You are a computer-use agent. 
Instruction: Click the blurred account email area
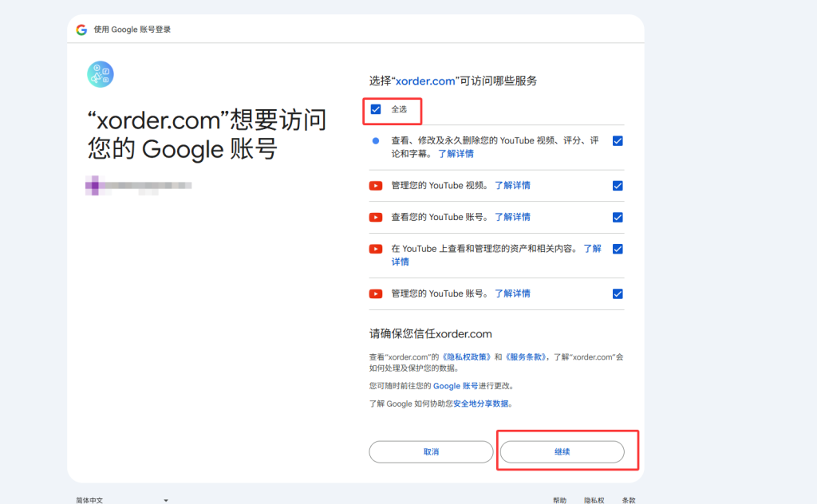[x=139, y=185]
